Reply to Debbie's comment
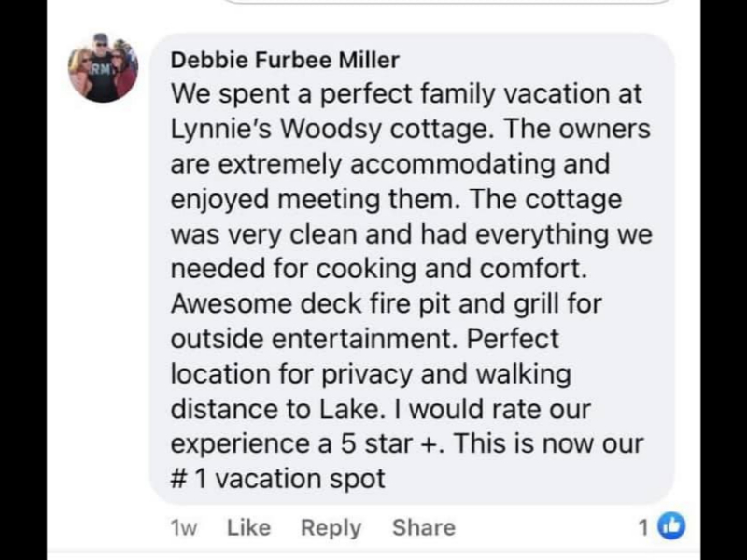 coord(331,527)
